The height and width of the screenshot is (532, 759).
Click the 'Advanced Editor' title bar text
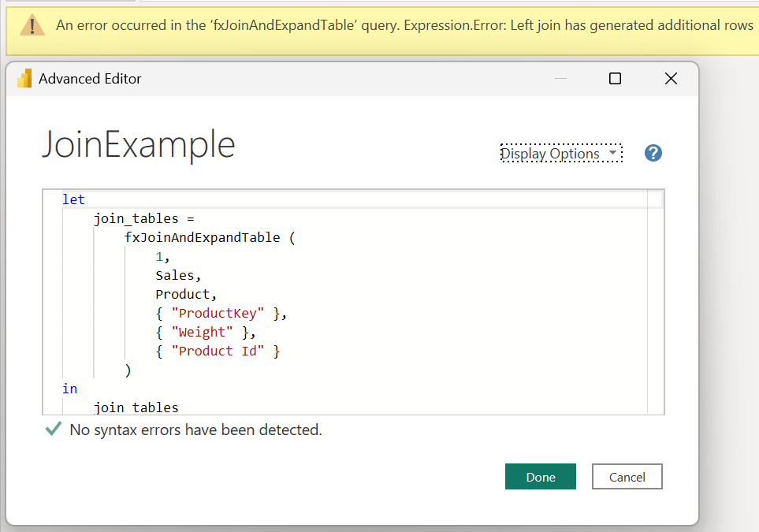coord(90,79)
